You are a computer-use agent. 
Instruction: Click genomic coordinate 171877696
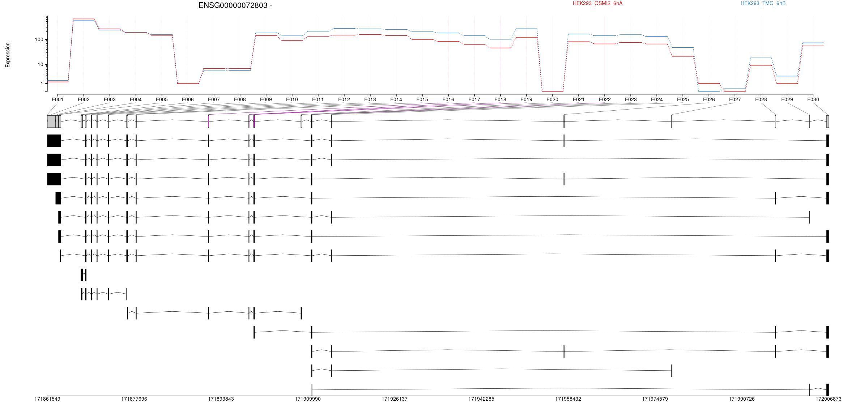pyautogui.click(x=134, y=399)
